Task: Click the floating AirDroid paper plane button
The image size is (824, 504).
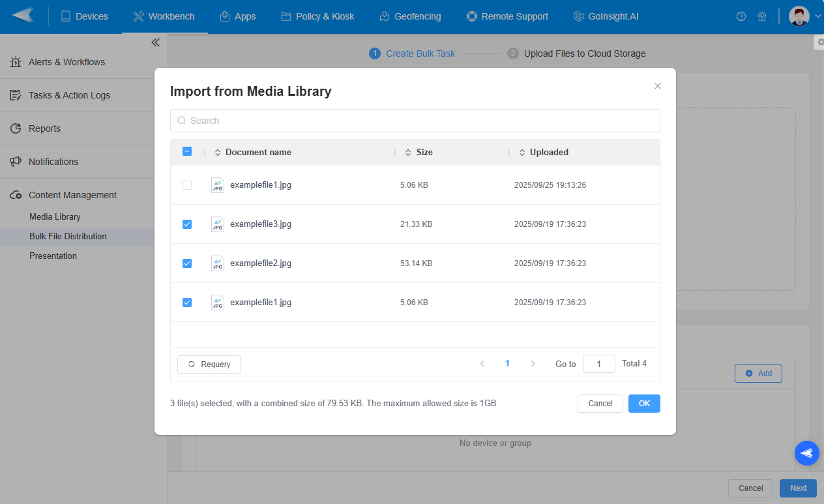Action: coord(806,453)
